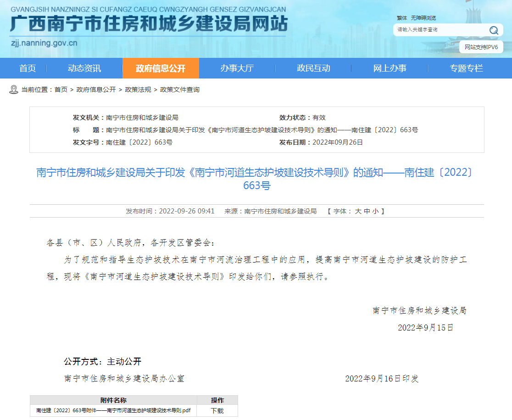Click 首页 in the breadcrumb path
Screen dimensions: 512x420
tap(61, 90)
